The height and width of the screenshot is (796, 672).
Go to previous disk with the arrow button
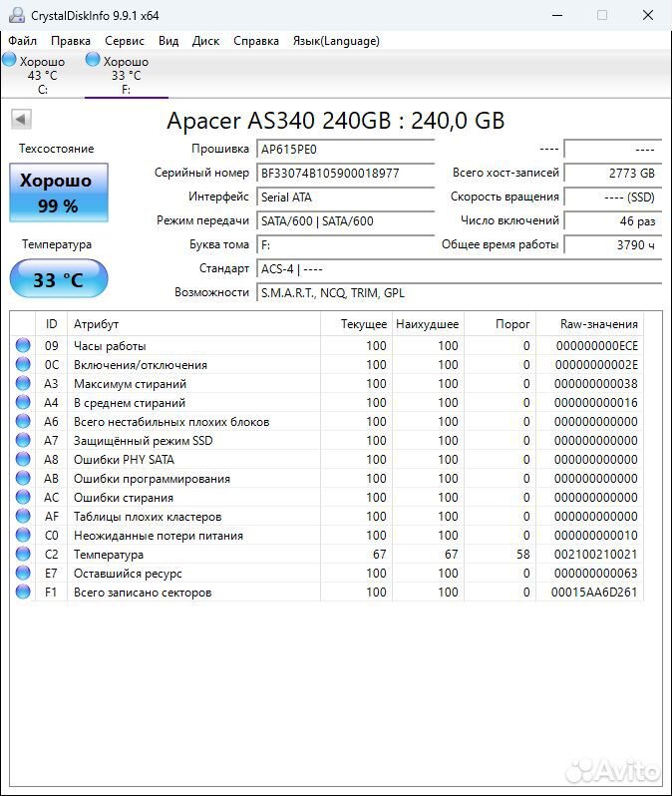pyautogui.click(x=21, y=120)
